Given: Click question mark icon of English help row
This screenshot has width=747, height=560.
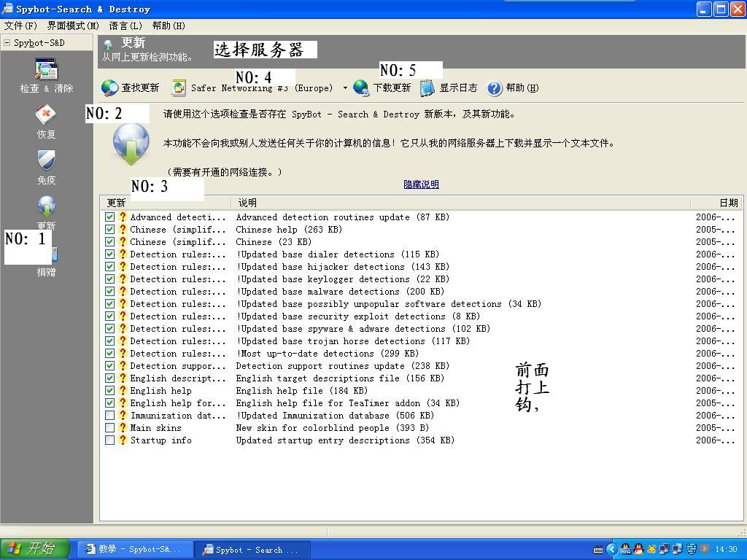Looking at the screenshot, I should click(x=123, y=391).
